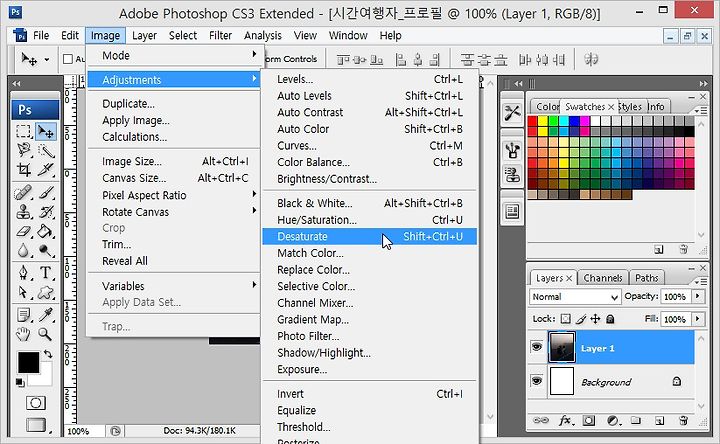Open the Filter menu

(220, 35)
